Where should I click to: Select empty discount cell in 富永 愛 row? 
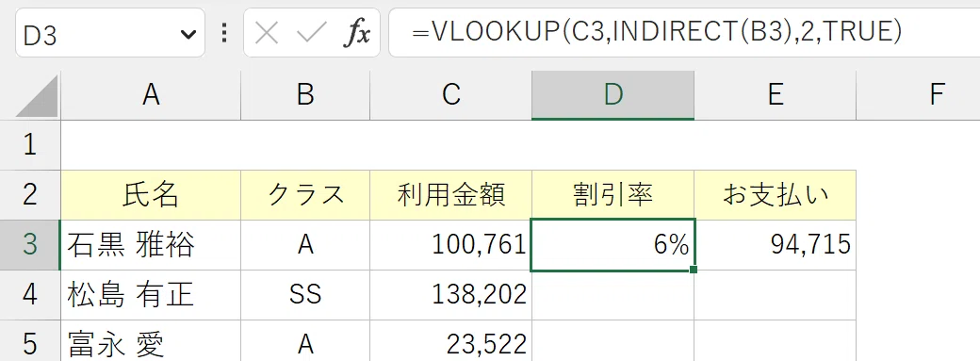pyautogui.click(x=612, y=341)
